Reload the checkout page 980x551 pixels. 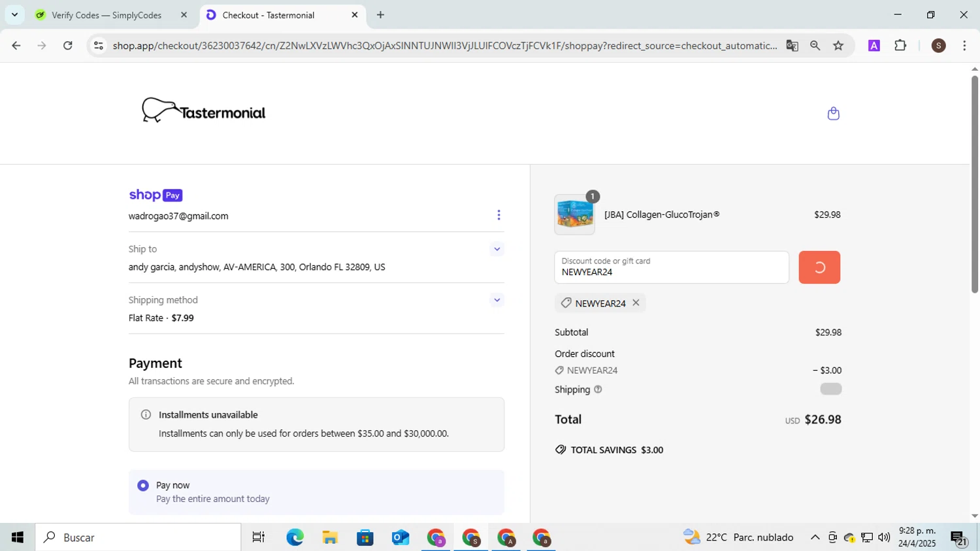pyautogui.click(x=67, y=46)
